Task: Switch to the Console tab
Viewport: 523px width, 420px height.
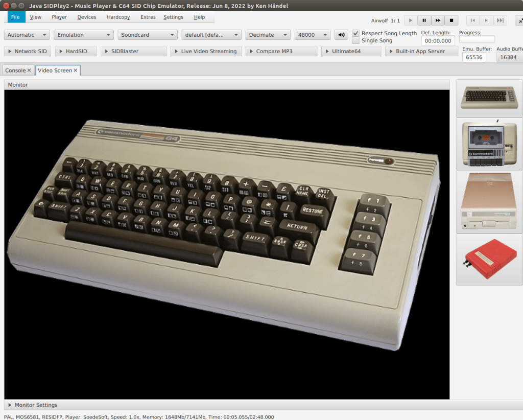Action: pos(15,71)
